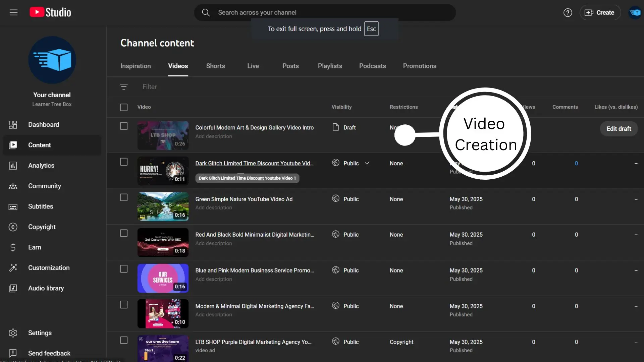Open the hamburger navigation menu

pyautogui.click(x=13, y=12)
